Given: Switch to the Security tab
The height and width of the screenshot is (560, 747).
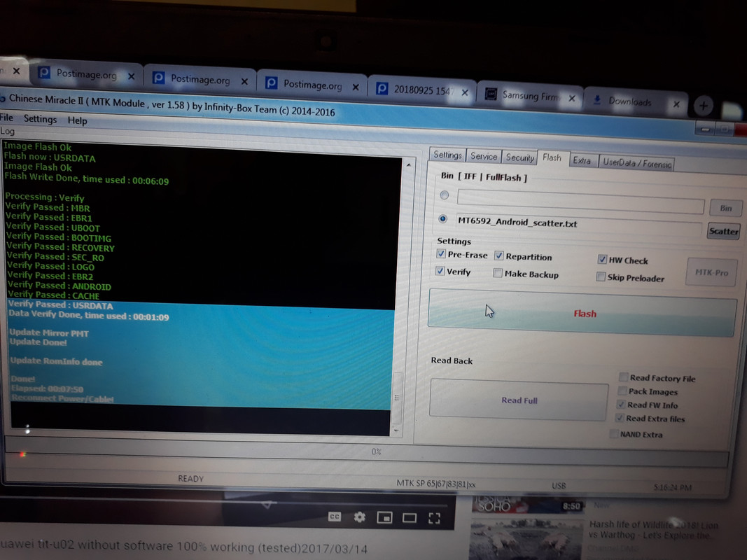Looking at the screenshot, I should pyautogui.click(x=519, y=157).
